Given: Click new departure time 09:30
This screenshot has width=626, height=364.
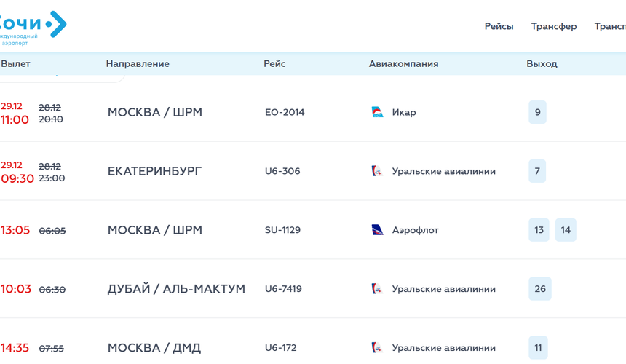Looking at the screenshot, I should [17, 178].
